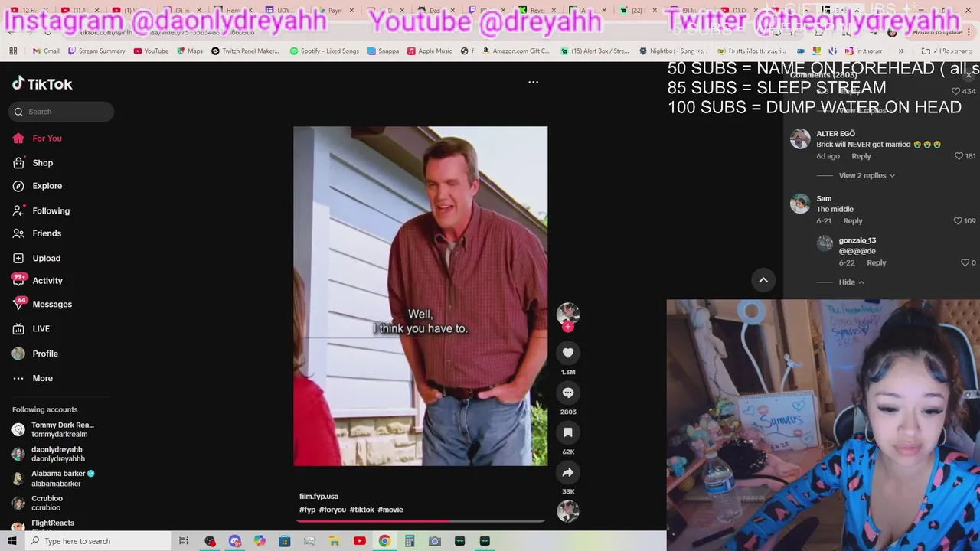
Task: Click the #tiktok hashtag
Action: click(x=361, y=510)
